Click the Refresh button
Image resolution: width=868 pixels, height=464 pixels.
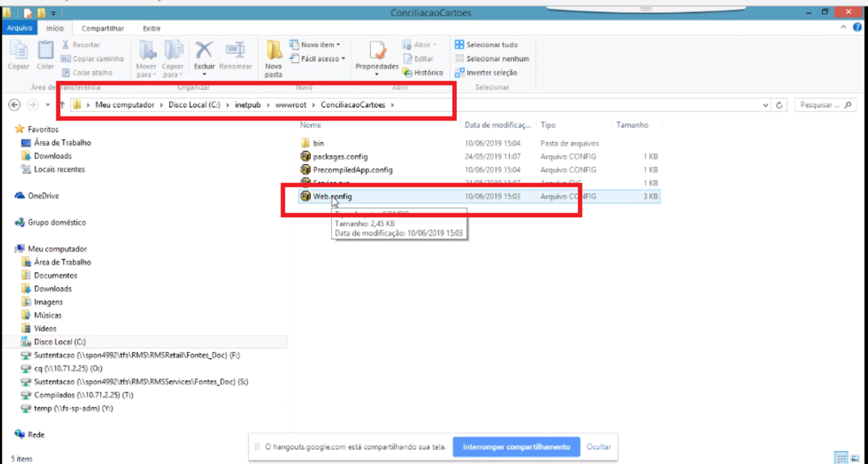click(x=779, y=106)
